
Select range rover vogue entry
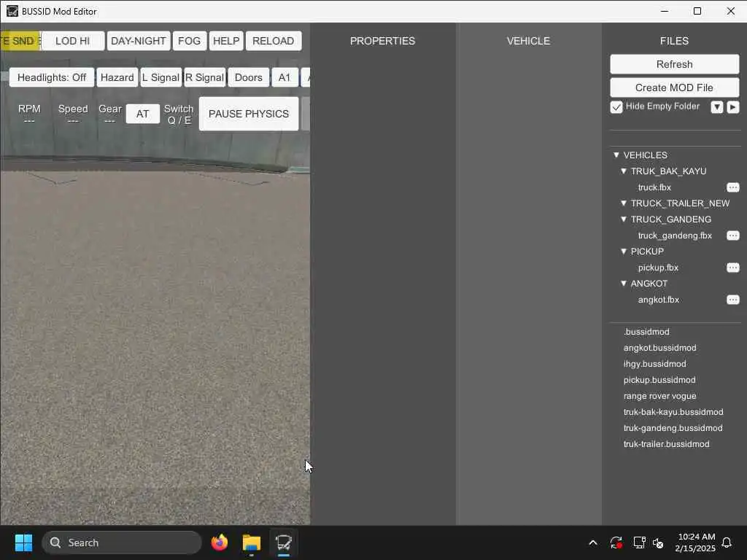[x=659, y=396]
